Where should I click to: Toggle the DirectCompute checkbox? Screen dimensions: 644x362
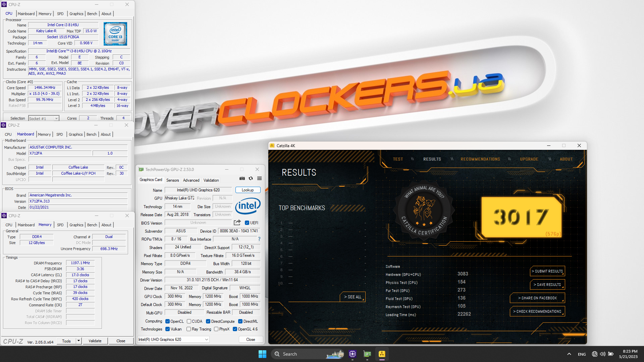pos(208,321)
